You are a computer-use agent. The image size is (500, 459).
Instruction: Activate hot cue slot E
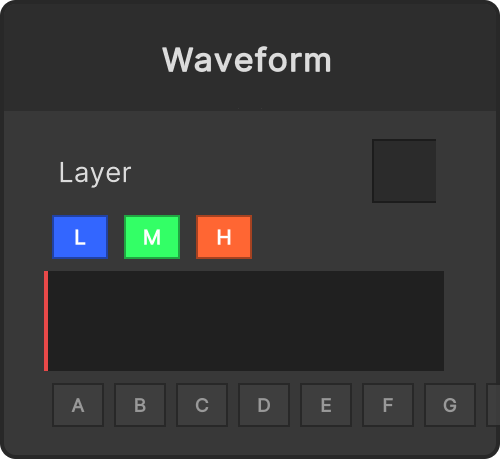tap(326, 405)
